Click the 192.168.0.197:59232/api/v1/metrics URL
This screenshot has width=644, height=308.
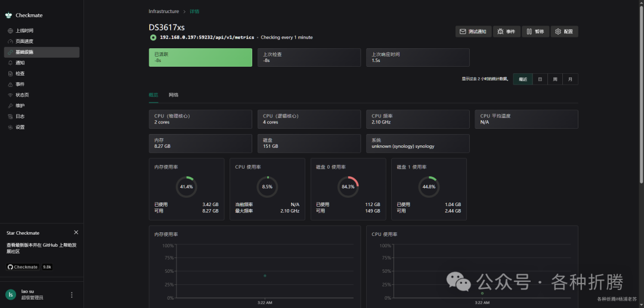[x=206, y=38]
